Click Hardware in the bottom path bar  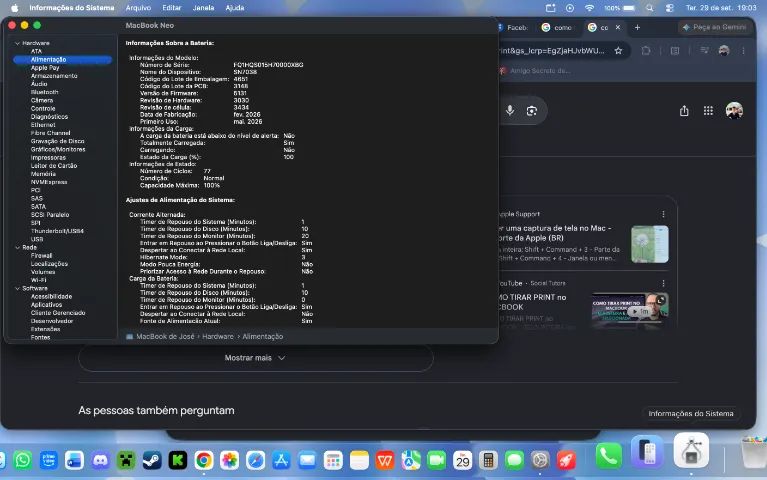tap(218, 337)
